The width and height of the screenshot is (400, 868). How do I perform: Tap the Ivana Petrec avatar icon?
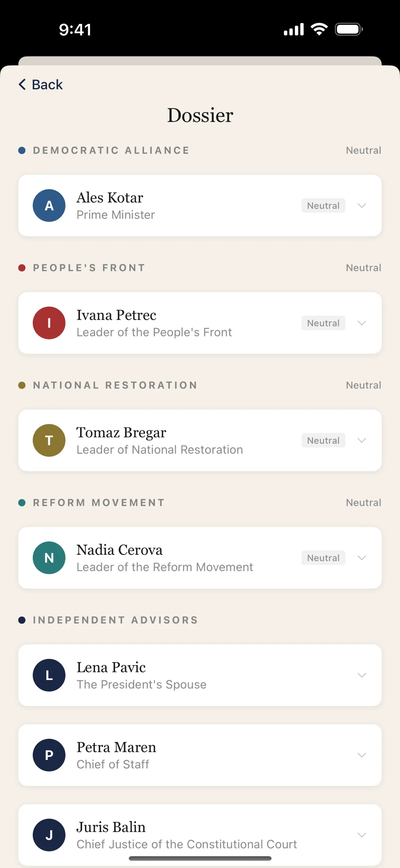tap(49, 323)
